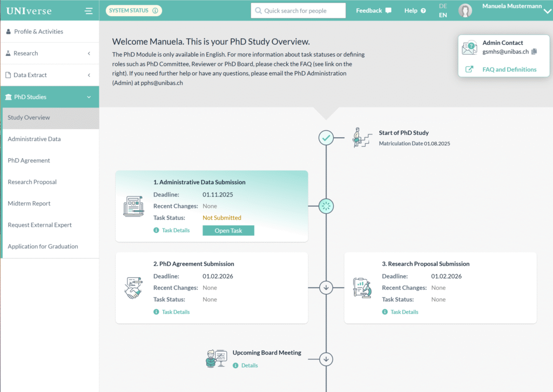Click the Quick search for people field
Viewport: 553px width, 392px height.
[x=302, y=11]
